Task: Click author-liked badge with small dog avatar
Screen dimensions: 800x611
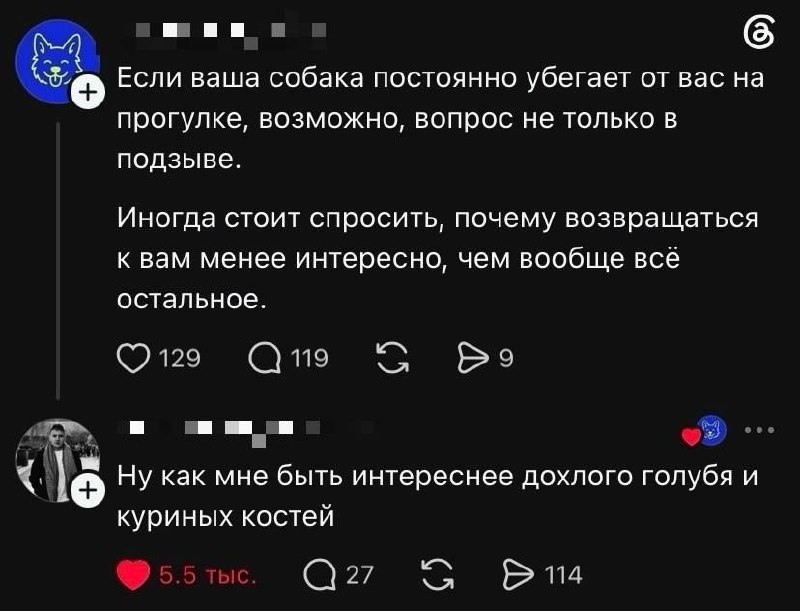Action: [x=705, y=431]
